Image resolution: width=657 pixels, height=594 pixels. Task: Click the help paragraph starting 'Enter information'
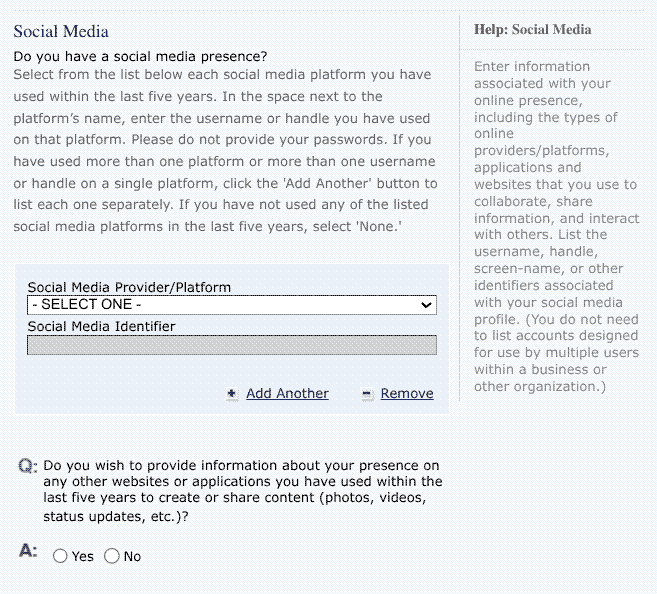555,226
